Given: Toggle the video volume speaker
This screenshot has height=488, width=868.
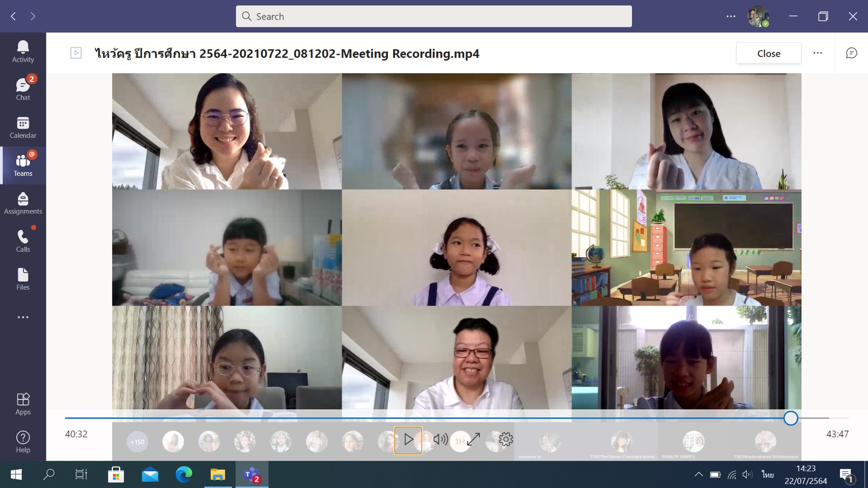Looking at the screenshot, I should (x=440, y=440).
